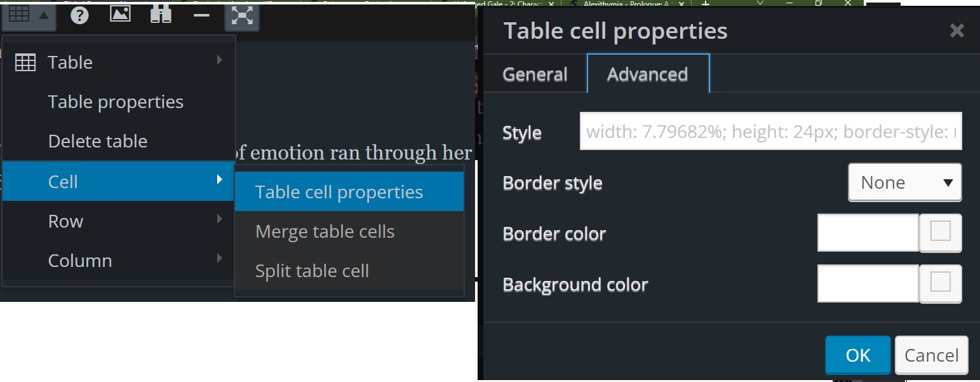
Task: Click the new tab plus icon in the browser
Action: click(705, 3)
